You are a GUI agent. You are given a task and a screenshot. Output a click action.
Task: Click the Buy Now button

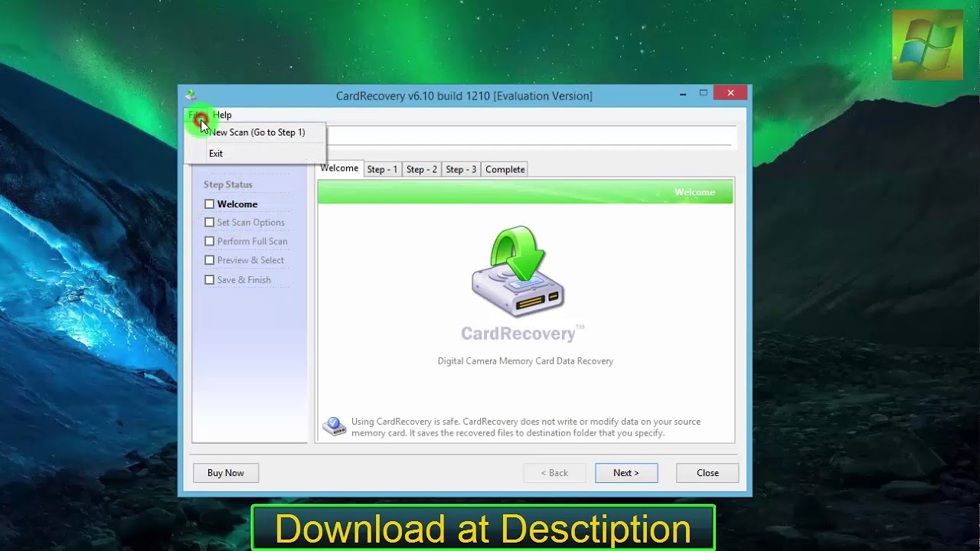coord(226,473)
